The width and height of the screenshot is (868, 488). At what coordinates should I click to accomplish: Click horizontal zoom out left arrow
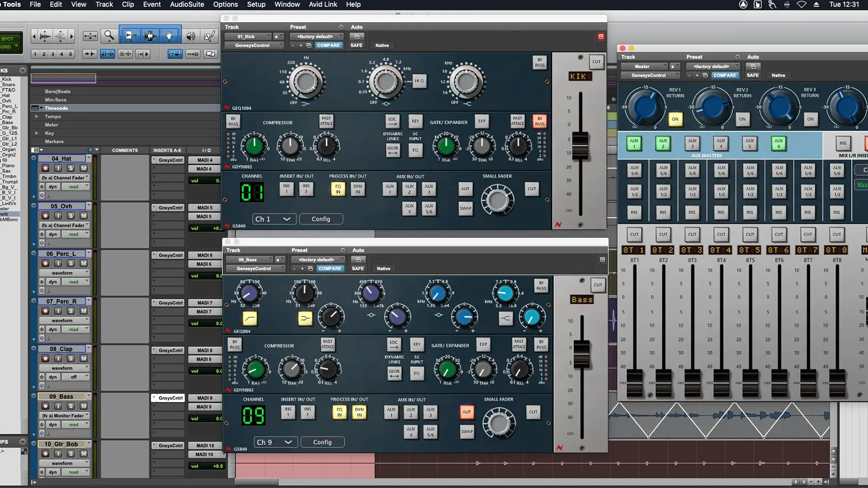[x=35, y=36]
